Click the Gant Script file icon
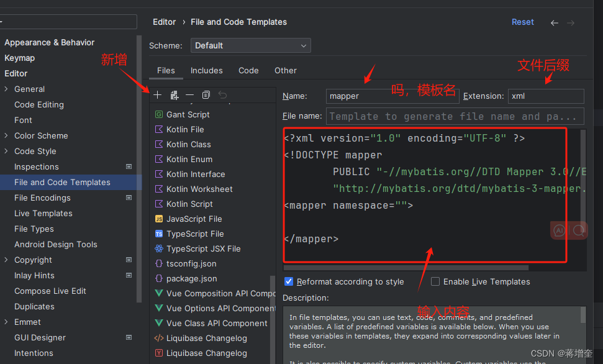Image resolution: width=603 pixels, height=364 pixels. [x=159, y=114]
